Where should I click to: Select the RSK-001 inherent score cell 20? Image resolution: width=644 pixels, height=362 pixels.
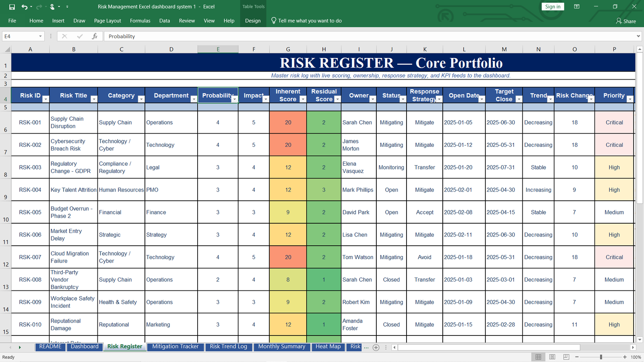point(288,122)
